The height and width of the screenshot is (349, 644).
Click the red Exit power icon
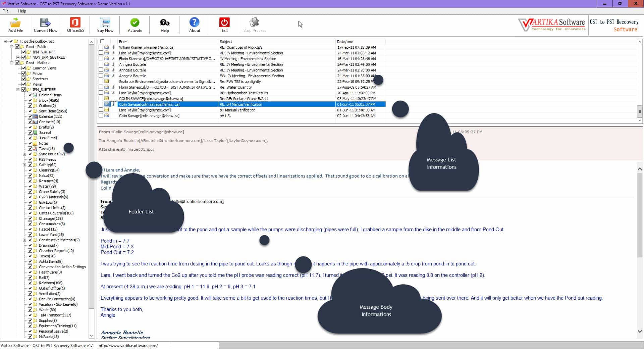(x=224, y=22)
